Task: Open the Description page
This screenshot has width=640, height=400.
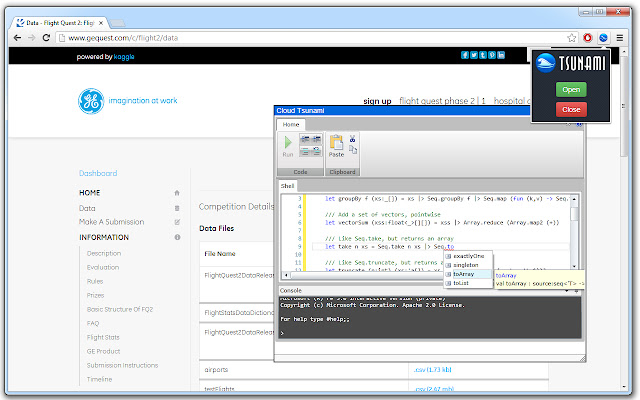Action: [x=104, y=253]
